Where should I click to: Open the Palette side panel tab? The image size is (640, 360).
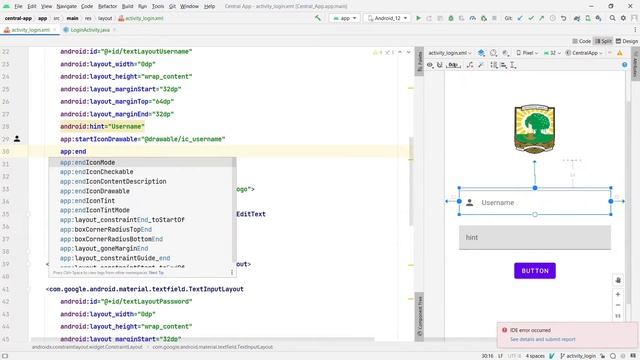coord(419,62)
